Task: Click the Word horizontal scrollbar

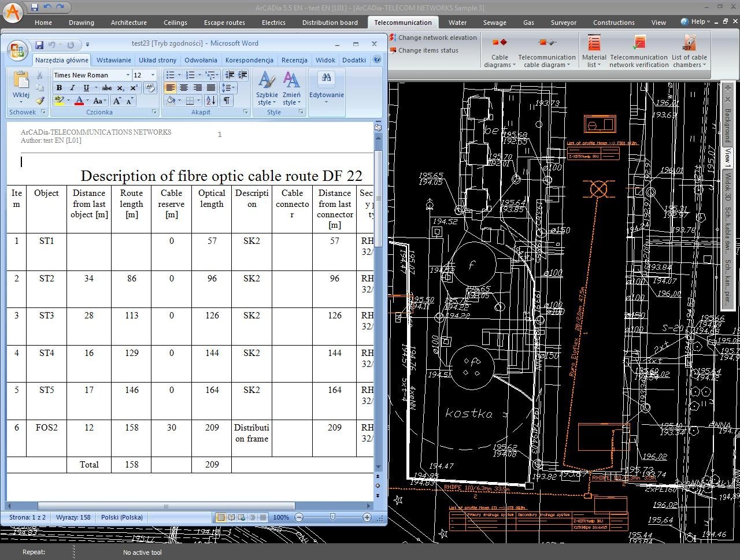Action: [x=166, y=506]
